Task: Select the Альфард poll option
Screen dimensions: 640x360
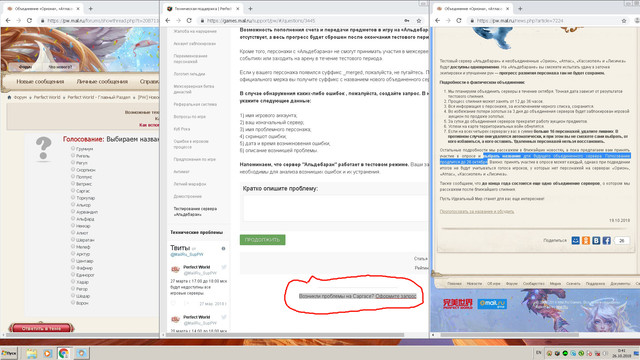Action: (x=73, y=219)
